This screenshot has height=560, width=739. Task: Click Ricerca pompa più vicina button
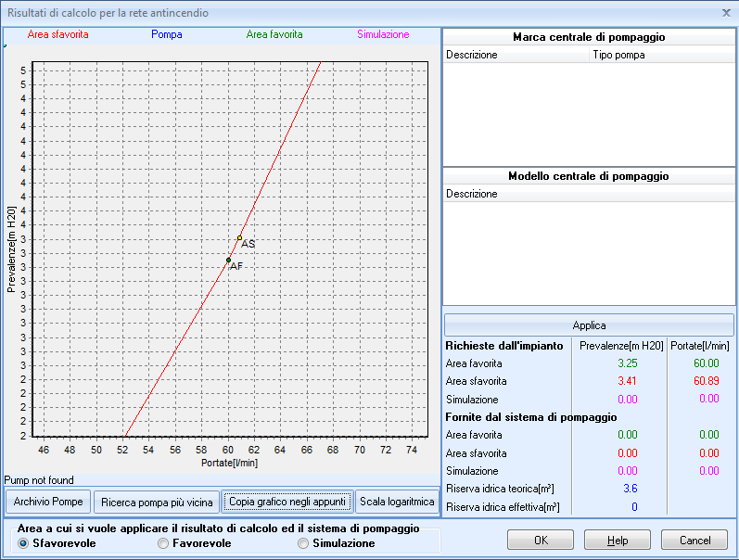tap(157, 502)
